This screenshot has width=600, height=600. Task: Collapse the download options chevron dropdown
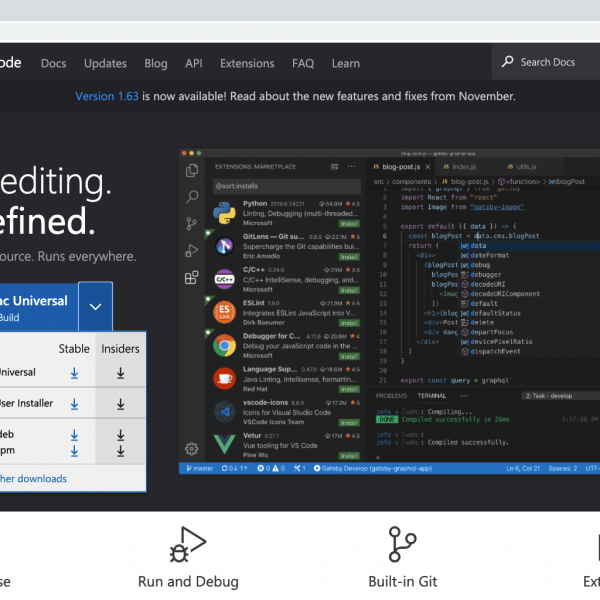tap(95, 307)
